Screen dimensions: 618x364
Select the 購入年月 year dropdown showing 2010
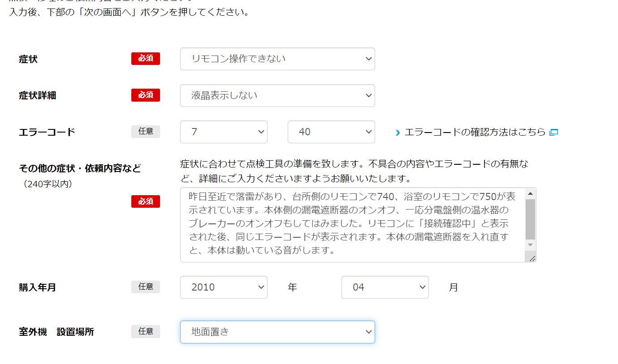pos(224,287)
